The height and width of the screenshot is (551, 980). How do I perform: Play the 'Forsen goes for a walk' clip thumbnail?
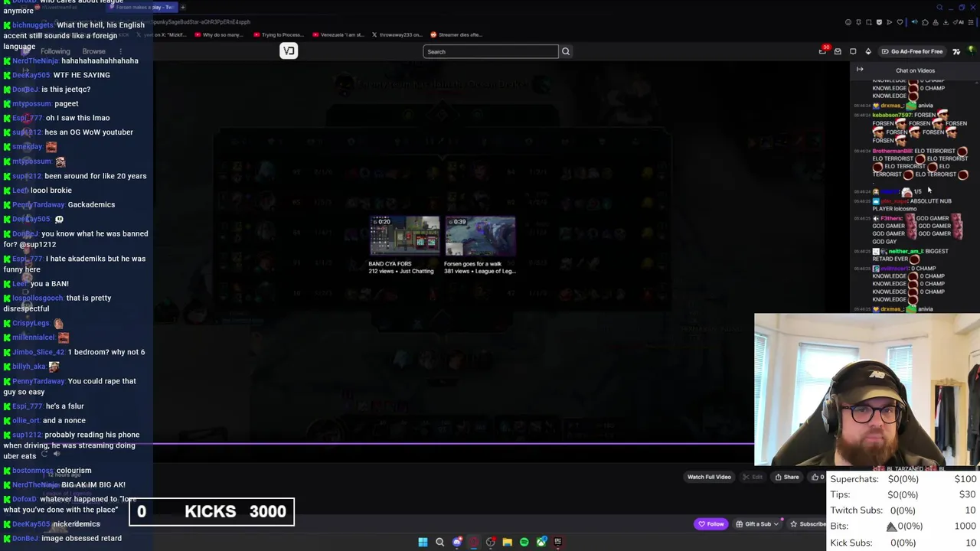480,236
